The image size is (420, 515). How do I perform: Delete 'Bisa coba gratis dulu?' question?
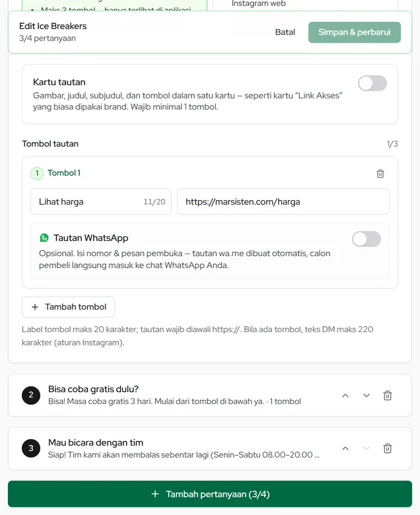click(x=388, y=395)
